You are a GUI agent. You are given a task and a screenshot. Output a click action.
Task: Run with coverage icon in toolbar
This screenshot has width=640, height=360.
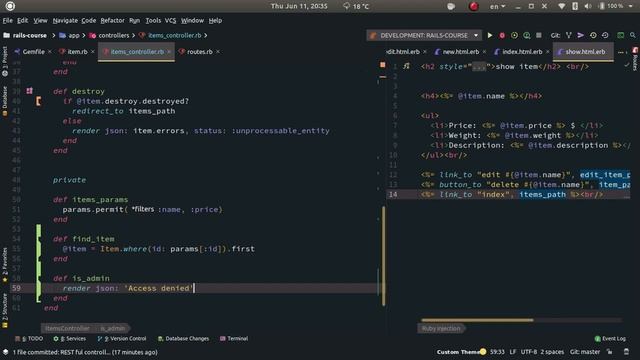(x=514, y=36)
